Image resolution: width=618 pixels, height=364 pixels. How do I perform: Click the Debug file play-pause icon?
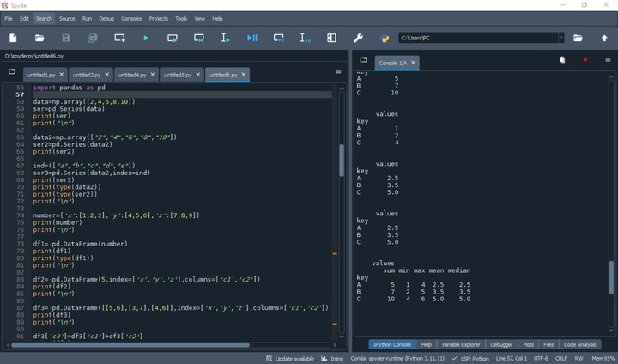(x=252, y=38)
